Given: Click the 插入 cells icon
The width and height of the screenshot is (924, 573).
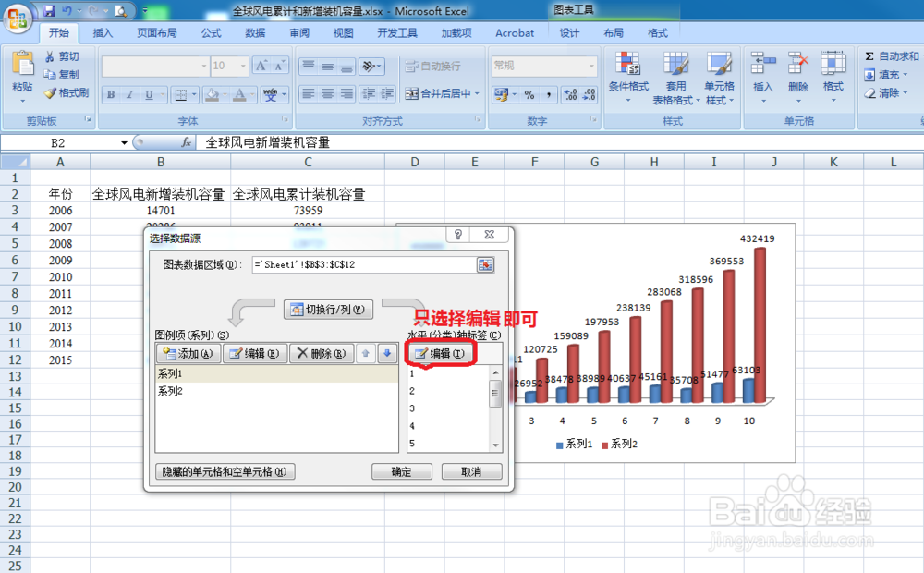Looking at the screenshot, I should [x=762, y=64].
